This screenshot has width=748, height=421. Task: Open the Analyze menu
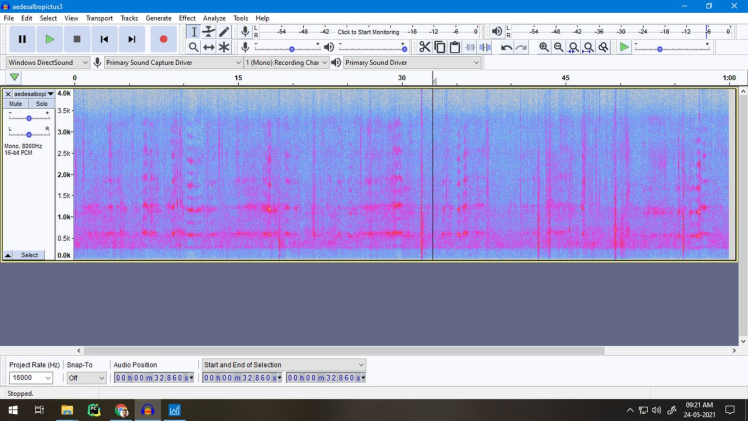tap(214, 18)
